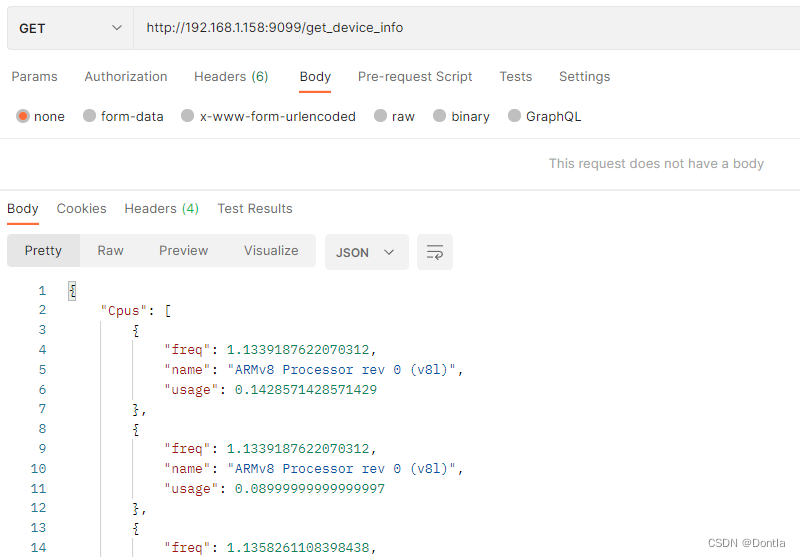This screenshot has height=557, width=800.
Task: Open the Pre-request Script tab
Action: tap(415, 77)
